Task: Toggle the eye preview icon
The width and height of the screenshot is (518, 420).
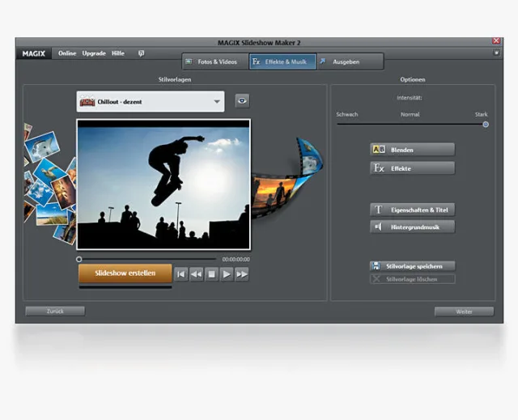Action: [x=242, y=101]
